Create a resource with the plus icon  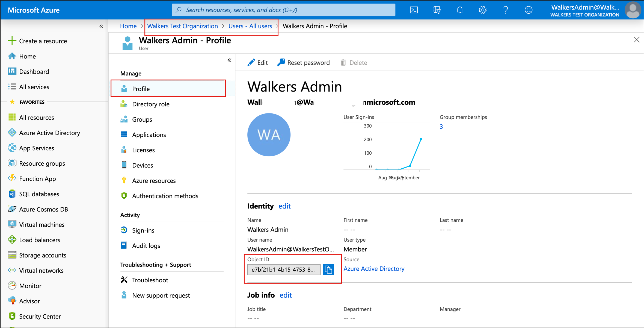(x=43, y=41)
